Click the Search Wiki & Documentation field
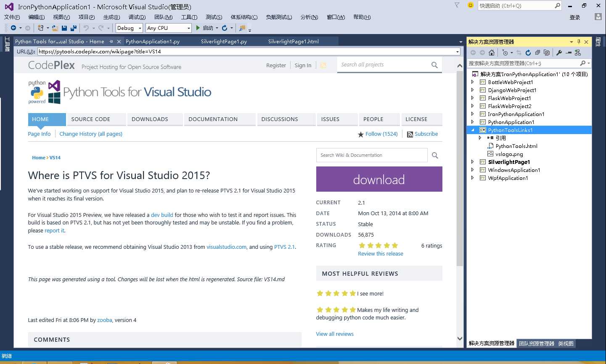This screenshot has width=606, height=364. (x=372, y=155)
